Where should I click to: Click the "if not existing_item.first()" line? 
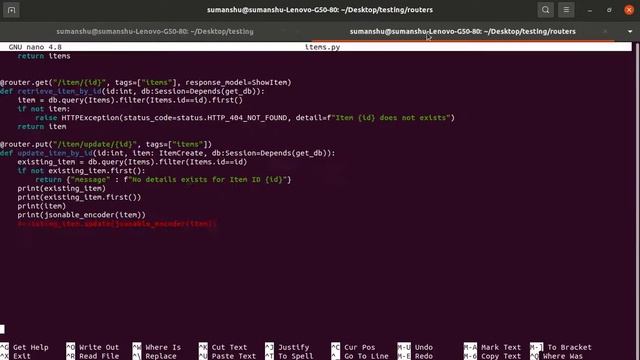point(81,171)
